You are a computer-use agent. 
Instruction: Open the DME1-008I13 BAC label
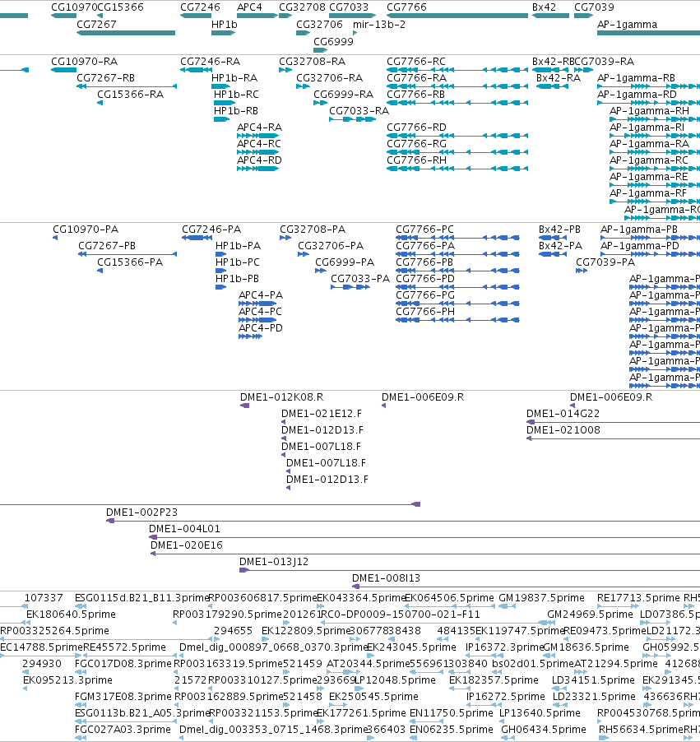(387, 578)
